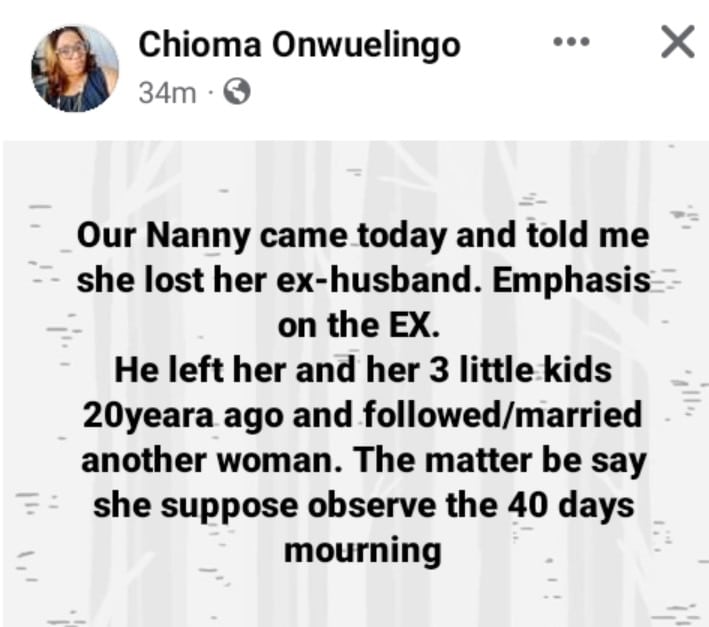Click the 34m post timestamp

coord(159,93)
